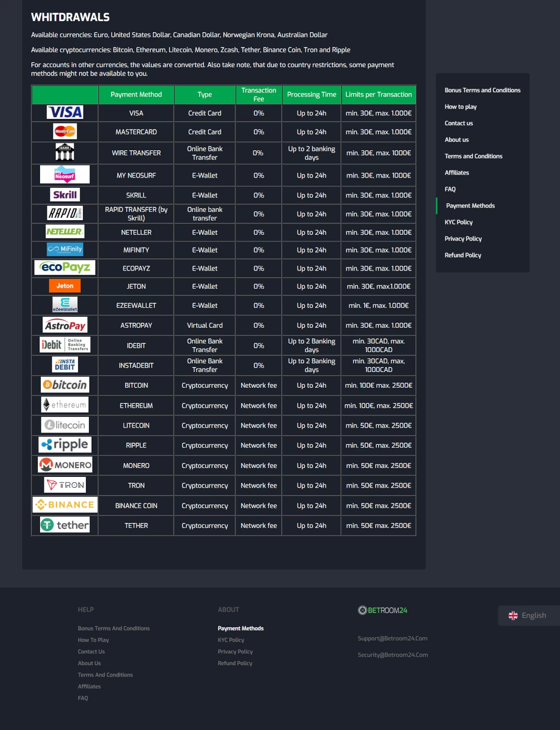Click the VISA logo icon
The width and height of the screenshot is (560, 730).
pyautogui.click(x=65, y=112)
